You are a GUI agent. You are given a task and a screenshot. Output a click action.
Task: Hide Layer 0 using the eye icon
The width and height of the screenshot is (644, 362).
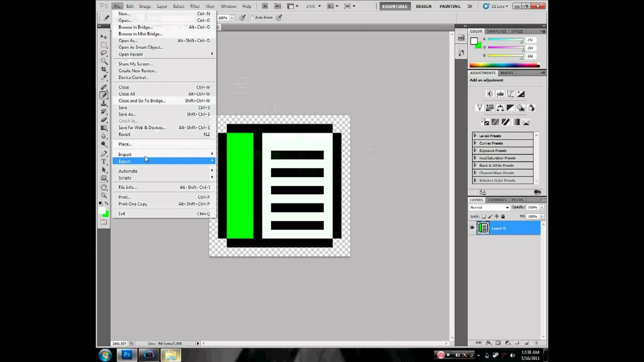tap(472, 228)
